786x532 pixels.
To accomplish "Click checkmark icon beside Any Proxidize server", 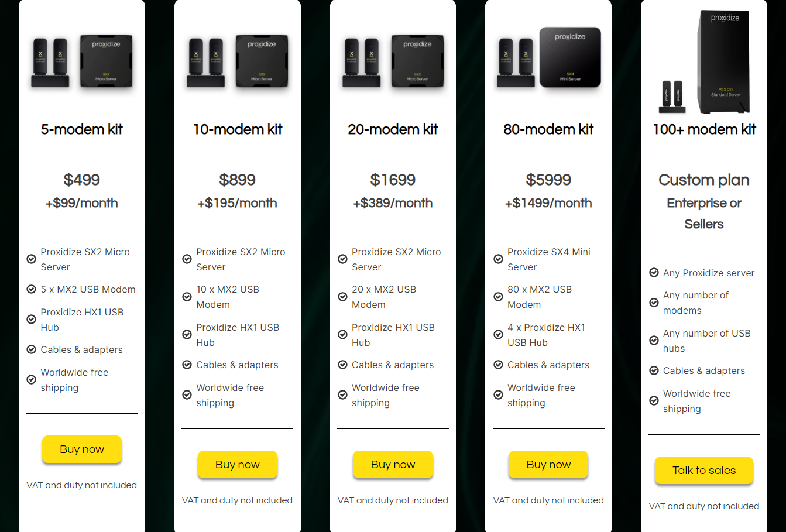I will click(x=654, y=273).
